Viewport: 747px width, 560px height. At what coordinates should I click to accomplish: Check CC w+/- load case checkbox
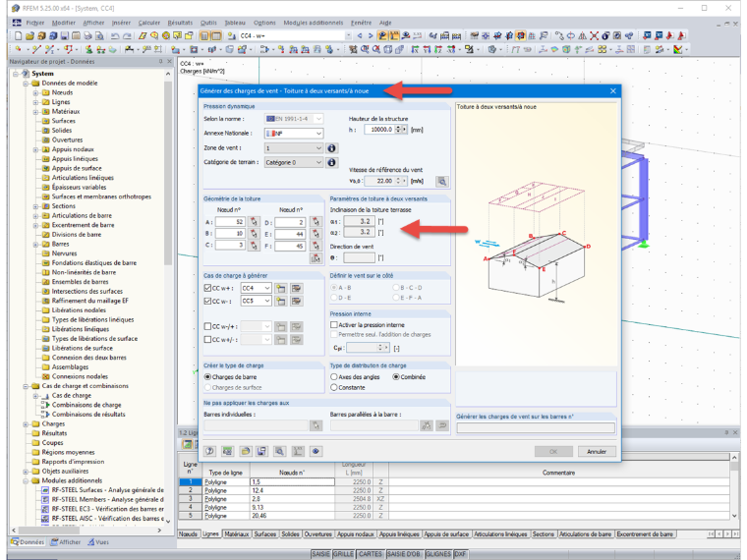[207, 340]
